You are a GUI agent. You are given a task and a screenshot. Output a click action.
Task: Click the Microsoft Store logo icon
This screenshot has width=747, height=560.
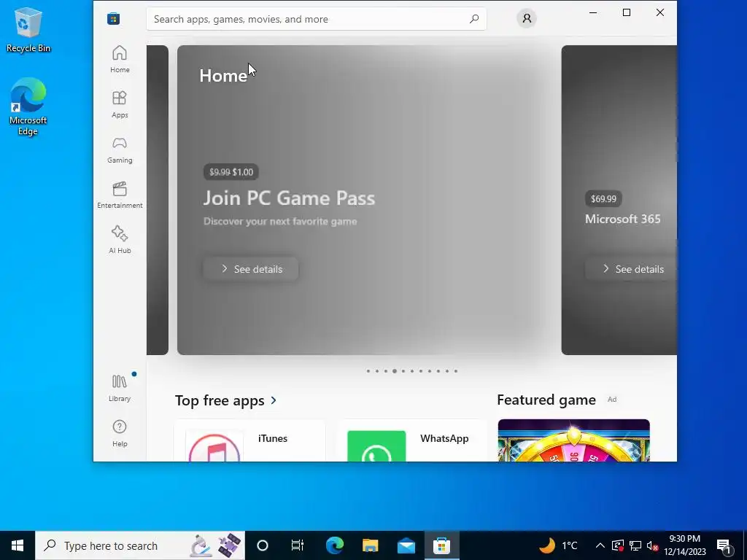(113, 18)
